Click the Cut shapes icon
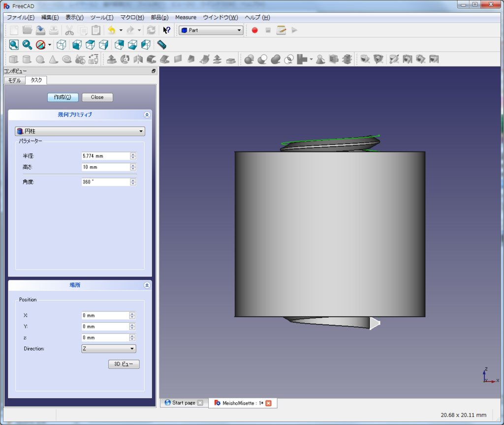Viewport: 504px width, 425px height. [x=262, y=59]
